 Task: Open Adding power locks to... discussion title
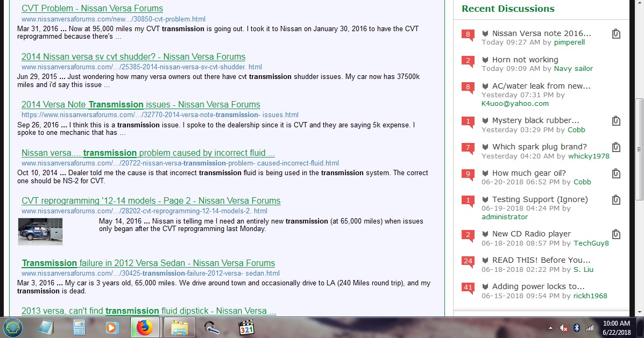[x=538, y=286]
